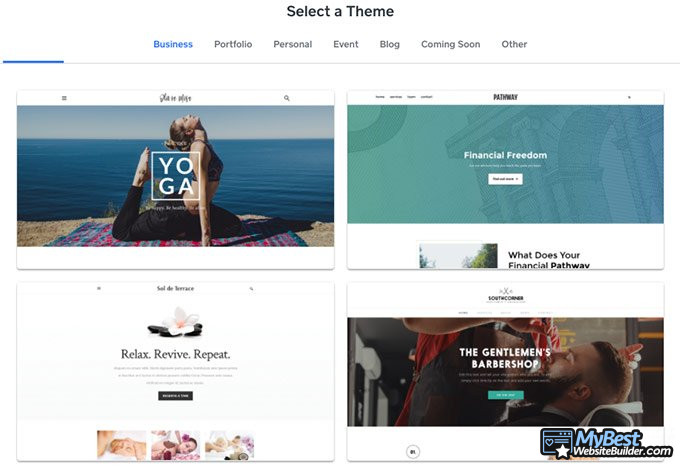This screenshot has width=680, height=466.
Task: Select the Coming Soon tab
Action: (450, 44)
